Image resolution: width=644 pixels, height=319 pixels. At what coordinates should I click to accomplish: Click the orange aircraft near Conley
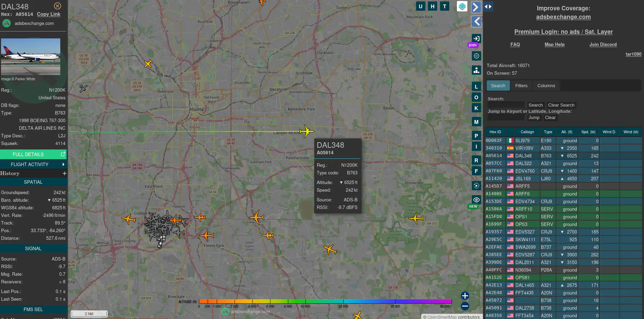tap(257, 217)
